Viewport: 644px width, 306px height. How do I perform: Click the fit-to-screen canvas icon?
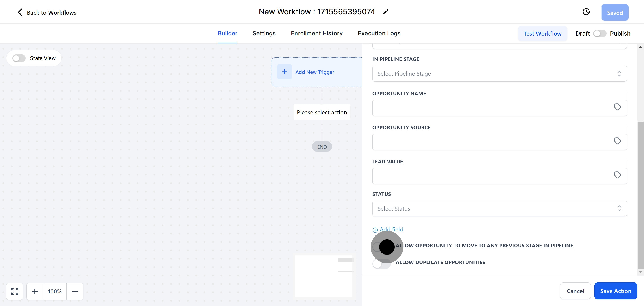pos(15,291)
